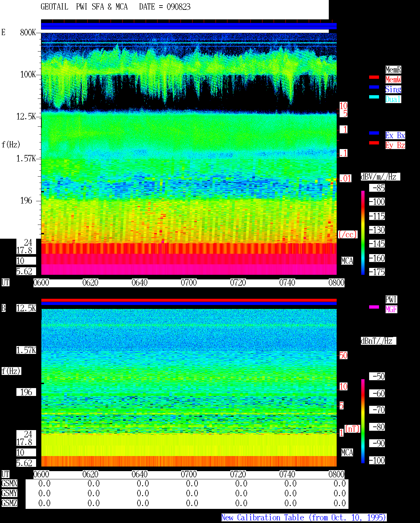Click the MCA label beside the B panel
The width and height of the screenshot is (420, 523).
pos(347,452)
